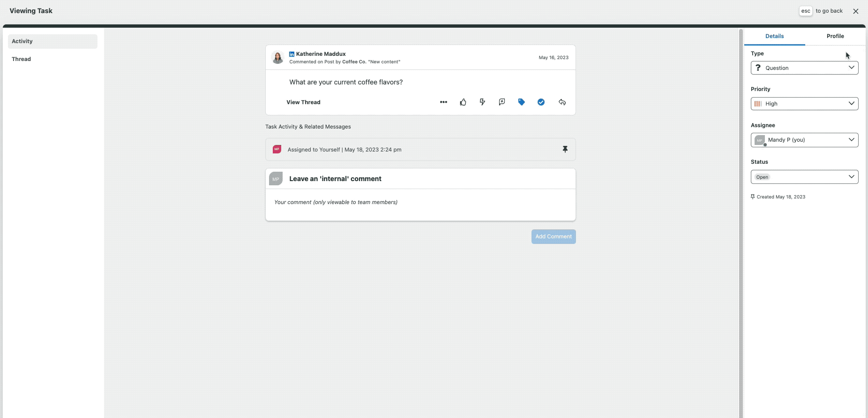Screen dimensions: 868x418
Task: Open the Status dropdown showing Open
Action: [805, 177]
